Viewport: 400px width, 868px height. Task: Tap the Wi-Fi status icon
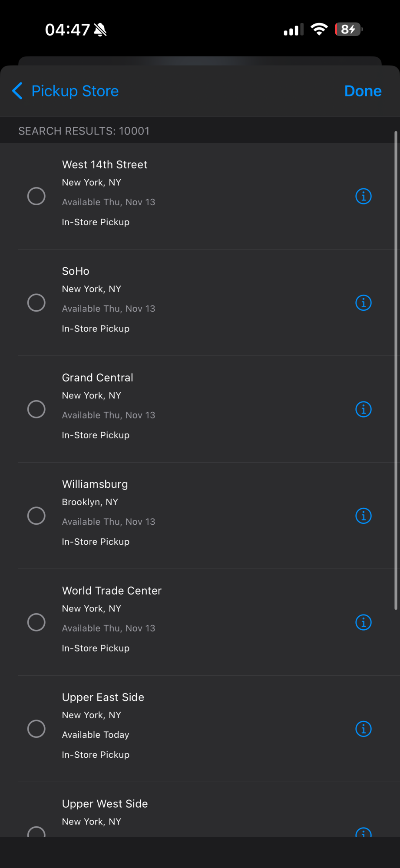coord(319,30)
